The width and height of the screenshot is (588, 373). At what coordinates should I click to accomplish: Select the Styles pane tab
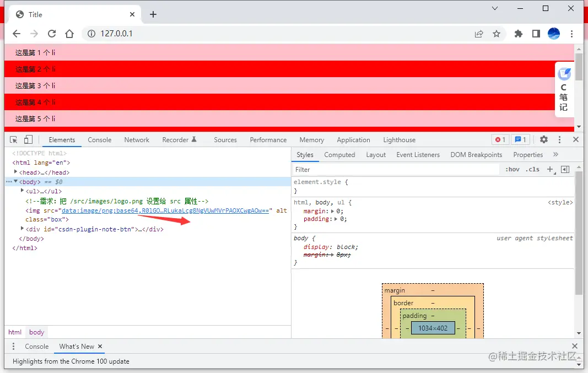point(305,155)
